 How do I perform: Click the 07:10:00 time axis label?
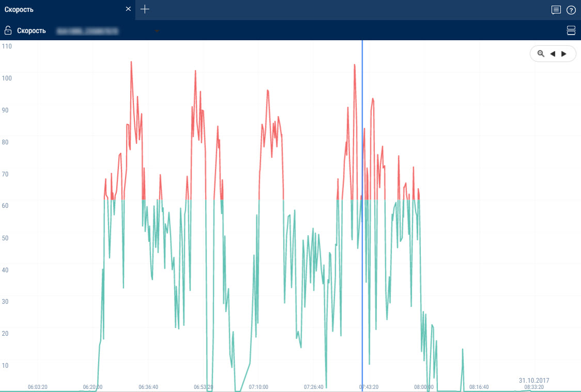[x=258, y=387]
